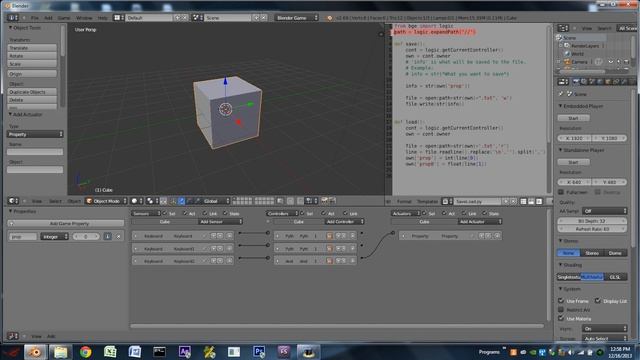Click the prop property name field
Screen dimensions: 640x360
point(23,236)
